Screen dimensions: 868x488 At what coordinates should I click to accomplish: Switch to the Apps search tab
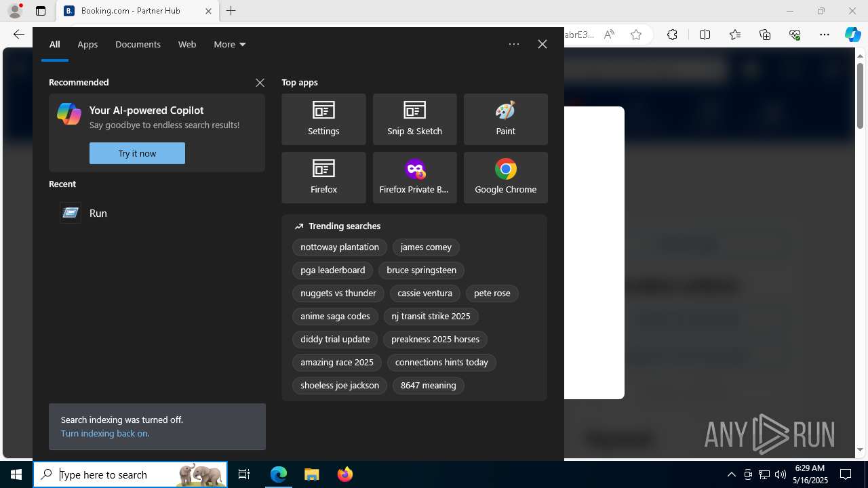click(87, 44)
